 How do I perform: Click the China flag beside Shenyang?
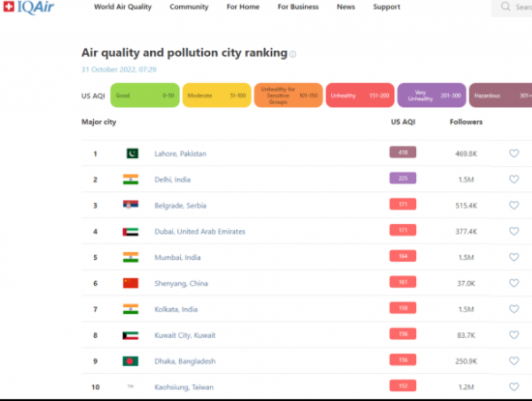pyautogui.click(x=131, y=283)
